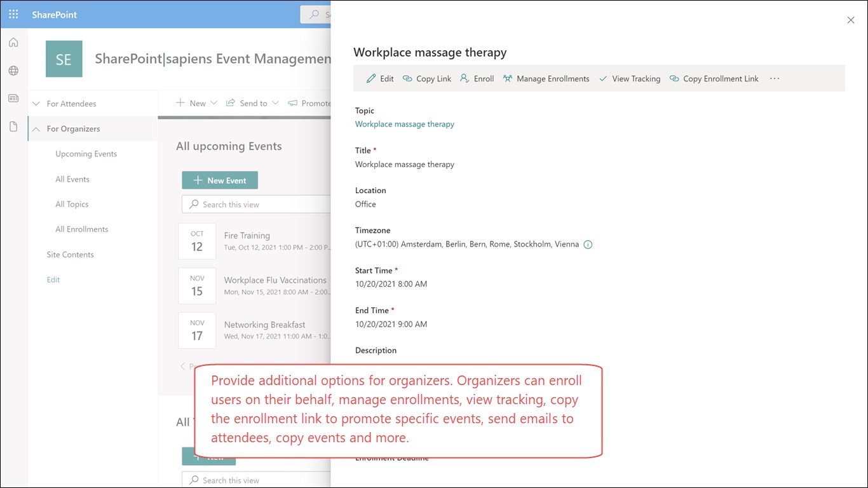This screenshot has height=488, width=868.
Task: Edit the Workplace massage therapy event
Action: point(380,79)
